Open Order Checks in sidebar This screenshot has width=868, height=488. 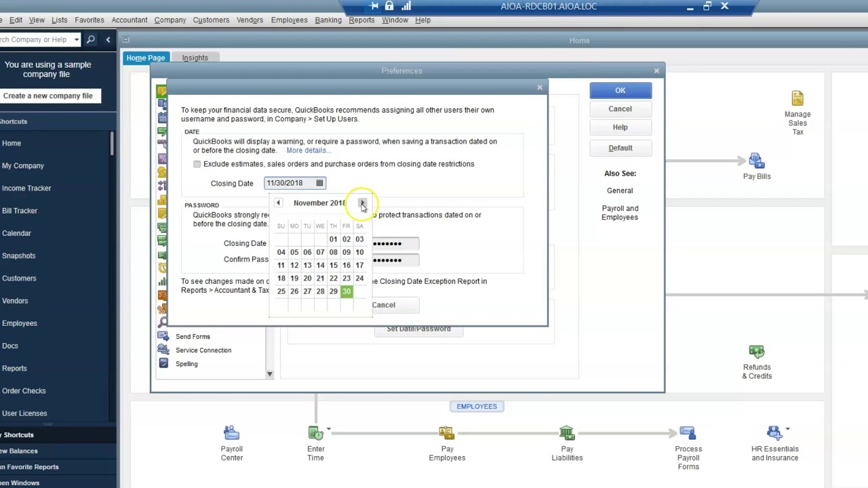[x=24, y=391]
